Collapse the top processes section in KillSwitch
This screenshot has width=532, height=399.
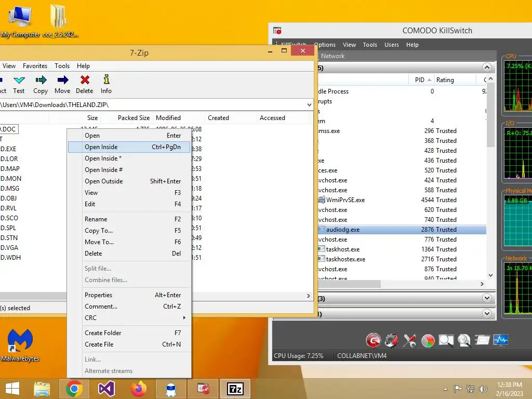coord(487,67)
